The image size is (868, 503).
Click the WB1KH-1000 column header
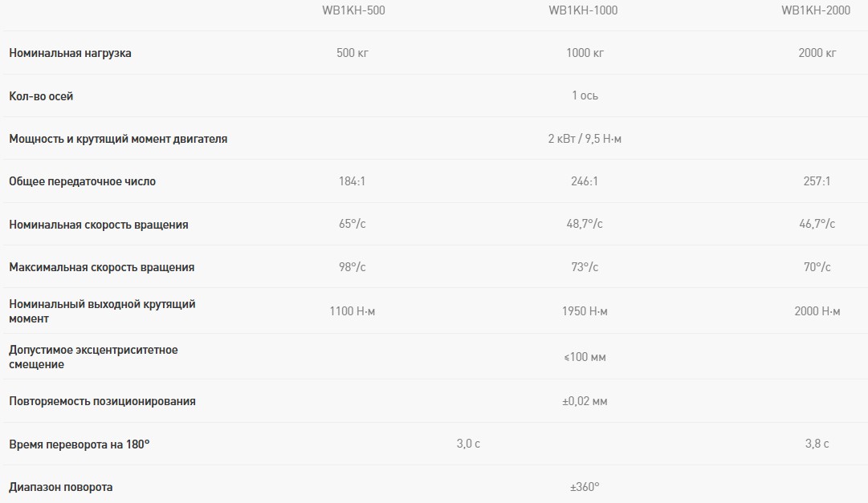[x=584, y=10]
